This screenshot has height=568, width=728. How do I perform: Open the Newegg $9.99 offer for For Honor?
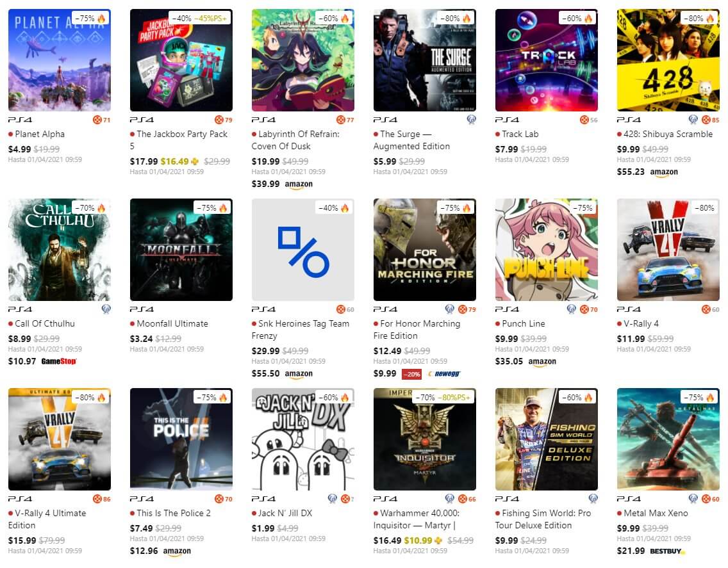(x=417, y=373)
